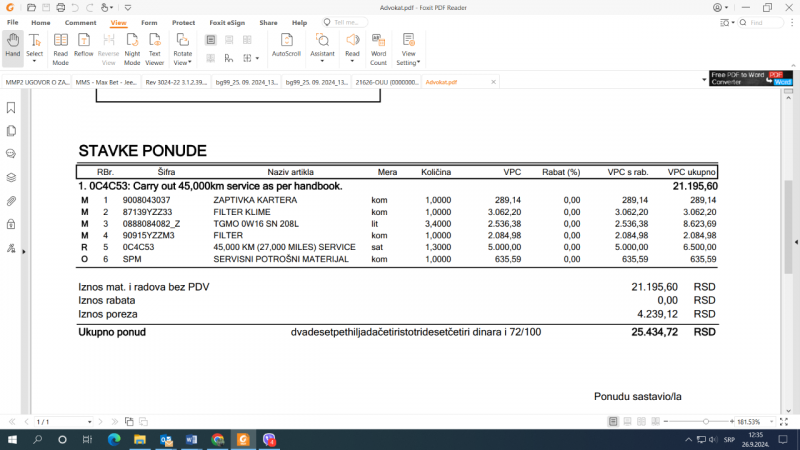This screenshot has height=450, width=800.
Task: Select the Hand tool
Action: coord(12,47)
